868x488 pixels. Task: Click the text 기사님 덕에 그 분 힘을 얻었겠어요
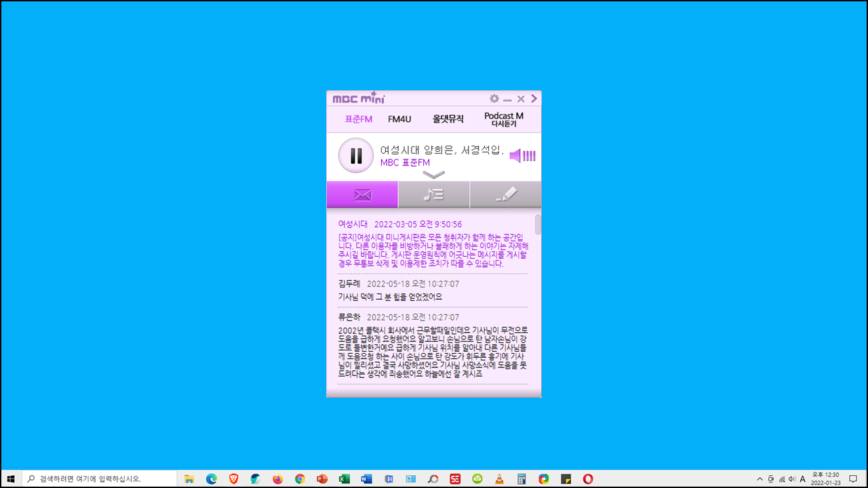point(390,297)
